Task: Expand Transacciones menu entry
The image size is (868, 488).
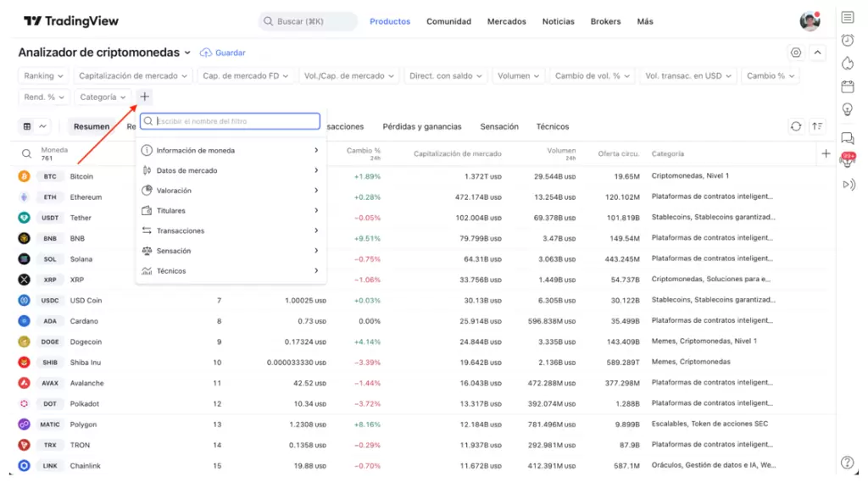Action: (231, 230)
